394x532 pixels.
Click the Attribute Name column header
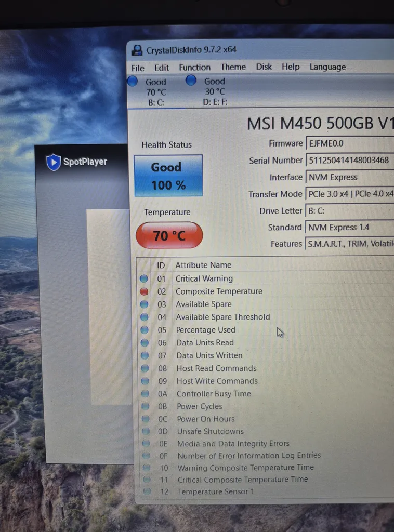click(x=203, y=265)
